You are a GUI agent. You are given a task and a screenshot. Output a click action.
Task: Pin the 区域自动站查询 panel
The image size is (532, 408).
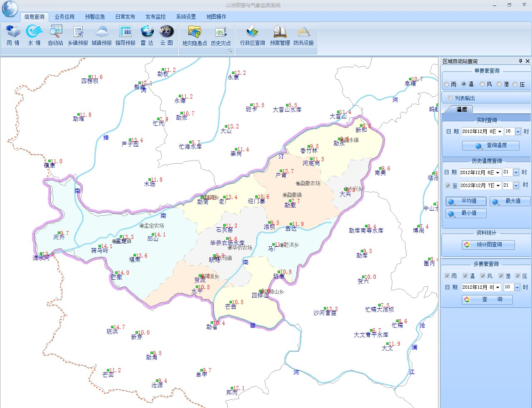point(520,61)
